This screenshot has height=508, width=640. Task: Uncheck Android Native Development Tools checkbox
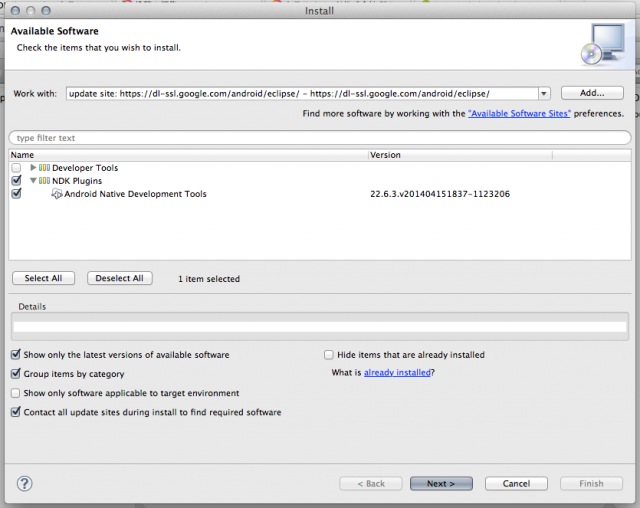click(16, 194)
